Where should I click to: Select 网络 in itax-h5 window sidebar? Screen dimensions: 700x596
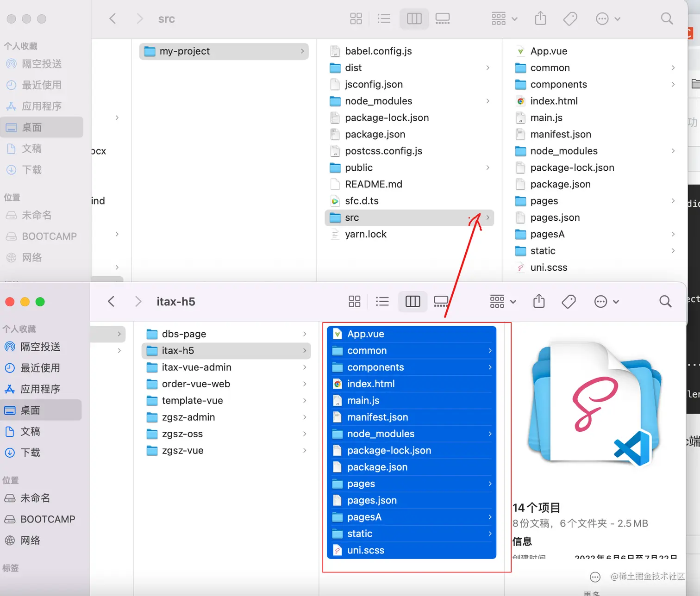pyautogui.click(x=41, y=540)
